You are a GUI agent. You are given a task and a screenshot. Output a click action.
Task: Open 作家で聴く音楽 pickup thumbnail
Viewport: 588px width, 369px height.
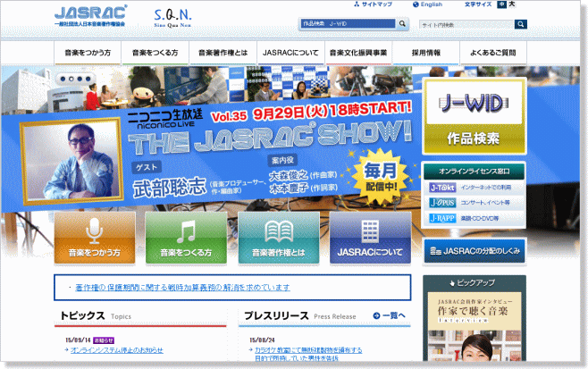475,327
